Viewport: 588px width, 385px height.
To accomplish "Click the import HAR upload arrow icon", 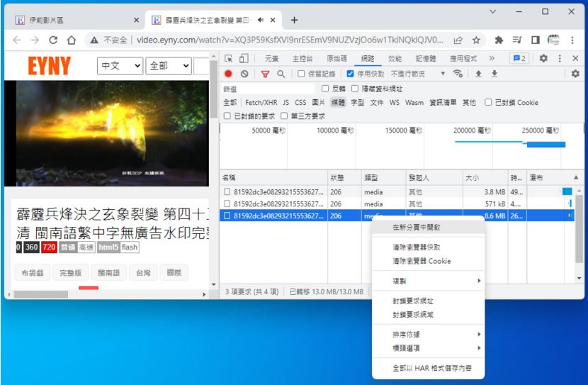I will (479, 74).
